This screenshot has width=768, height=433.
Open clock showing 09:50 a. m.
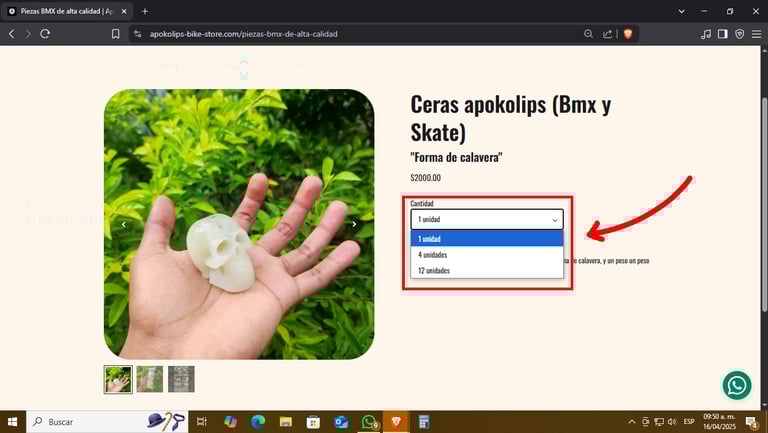click(720, 422)
